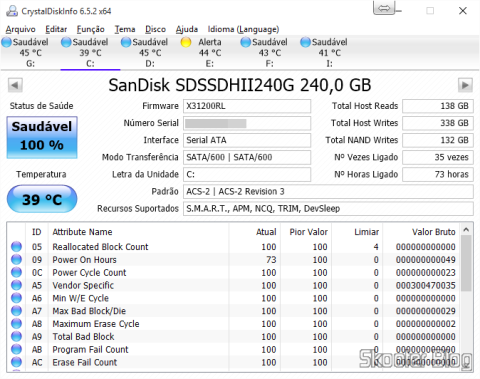Click the 39 °C temperature button

click(x=42, y=199)
